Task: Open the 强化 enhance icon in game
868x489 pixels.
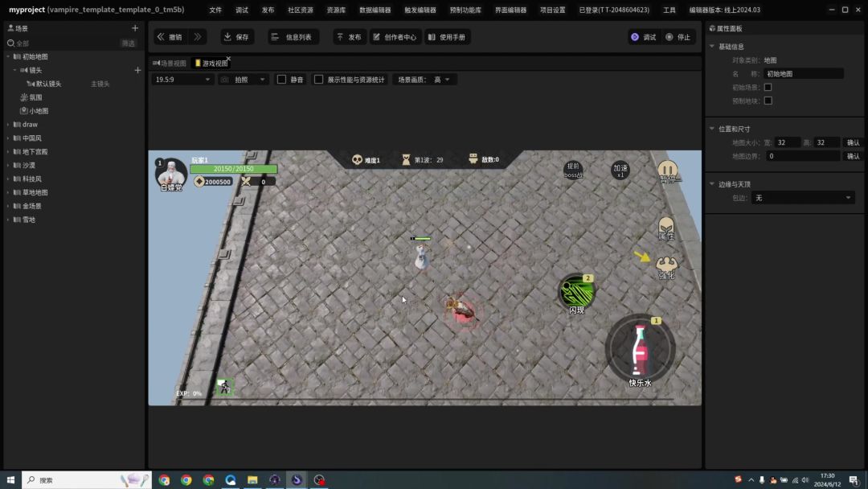Action: tap(666, 265)
